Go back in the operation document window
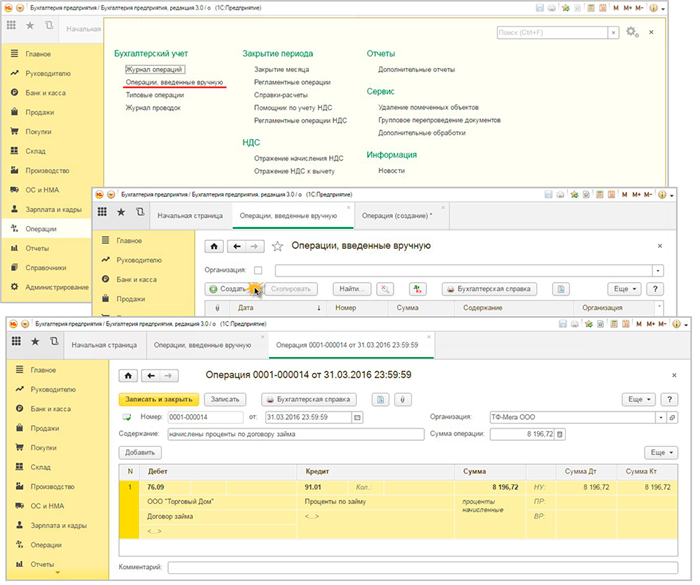The height and width of the screenshot is (585, 700). point(151,376)
